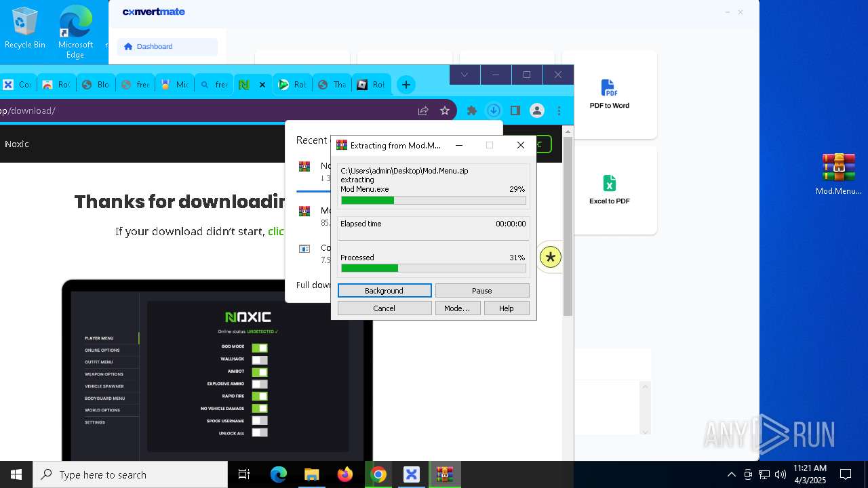The width and height of the screenshot is (868, 488).
Task: Toggle the EXPLOSIVE AMMO switch
Action: (260, 384)
